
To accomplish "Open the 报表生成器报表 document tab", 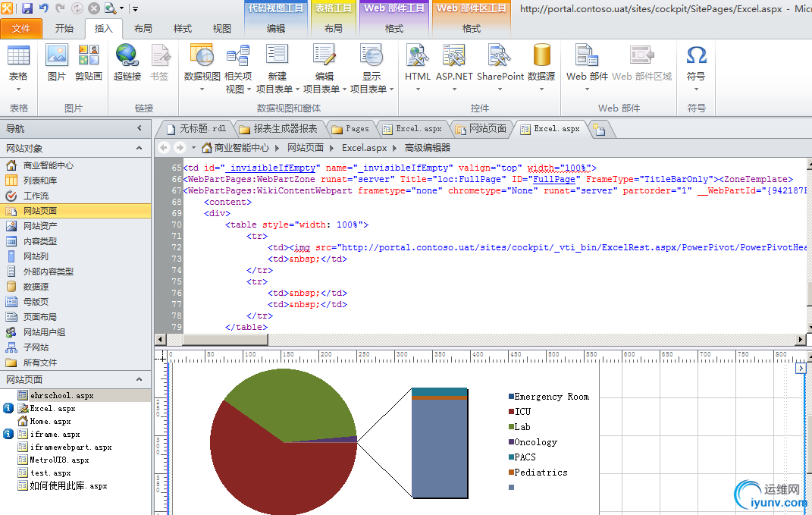I will [279, 128].
